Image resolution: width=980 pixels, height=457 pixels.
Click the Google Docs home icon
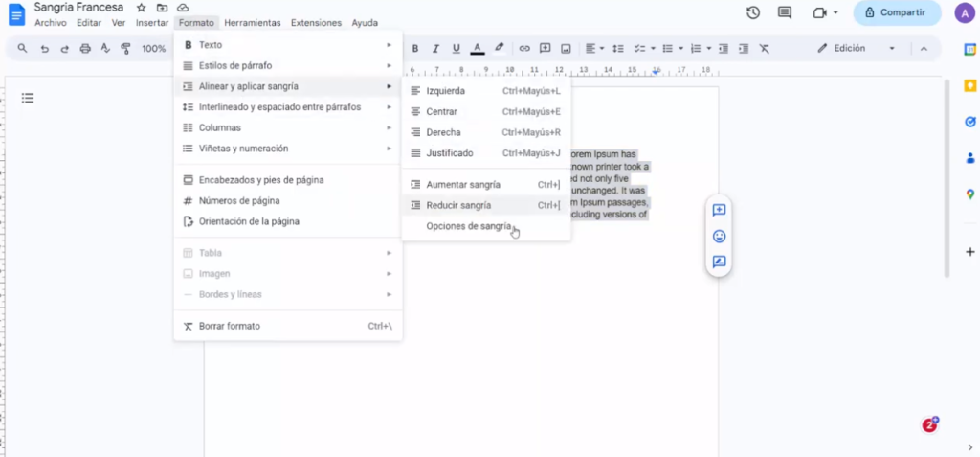[x=16, y=14]
